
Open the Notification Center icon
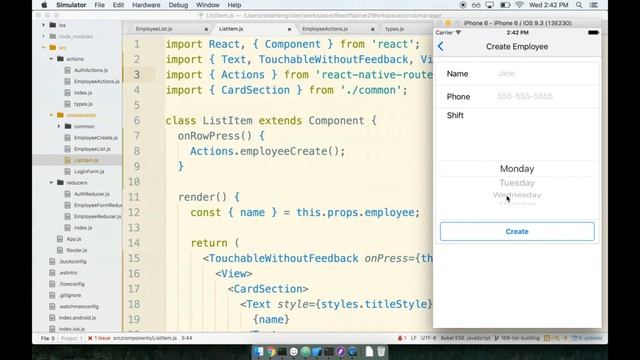pyautogui.click(x=594, y=5)
